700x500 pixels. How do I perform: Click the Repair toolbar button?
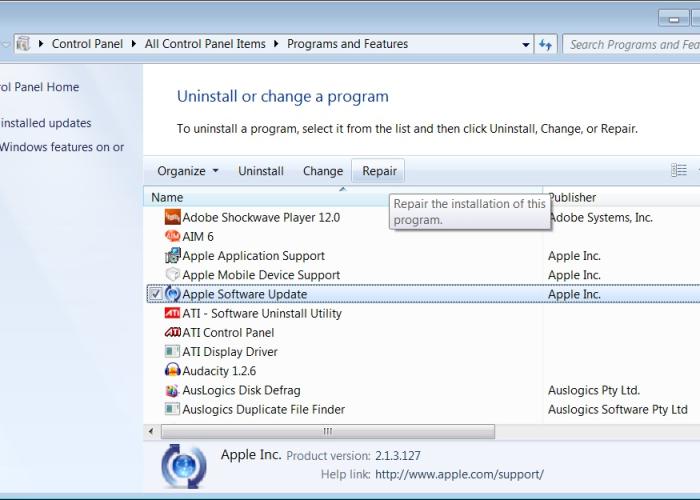pyautogui.click(x=379, y=171)
